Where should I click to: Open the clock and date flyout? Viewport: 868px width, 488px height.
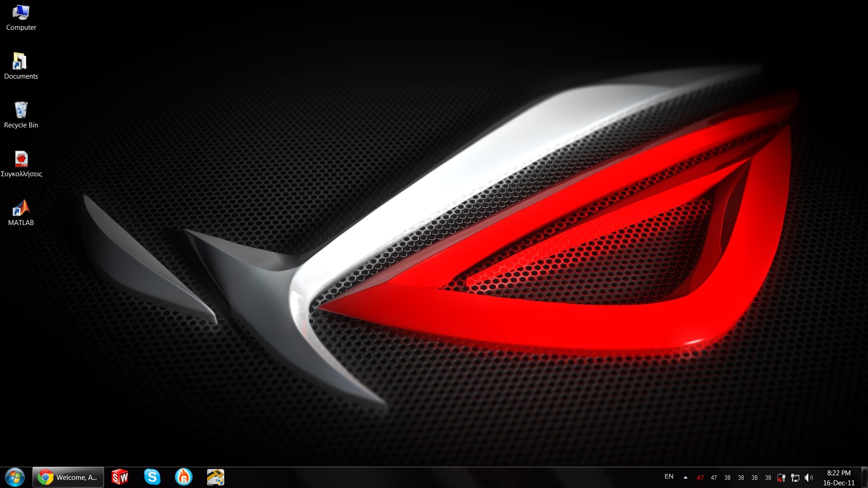click(x=839, y=478)
